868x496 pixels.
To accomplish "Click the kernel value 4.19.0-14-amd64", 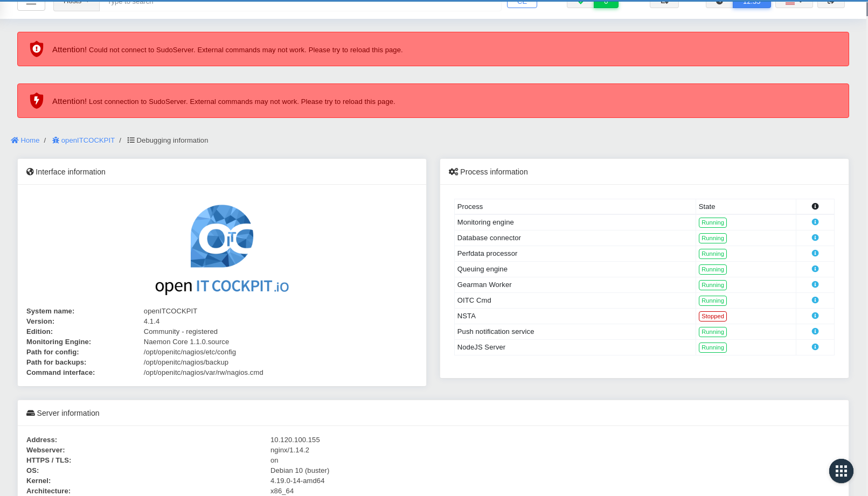I will (x=297, y=481).
